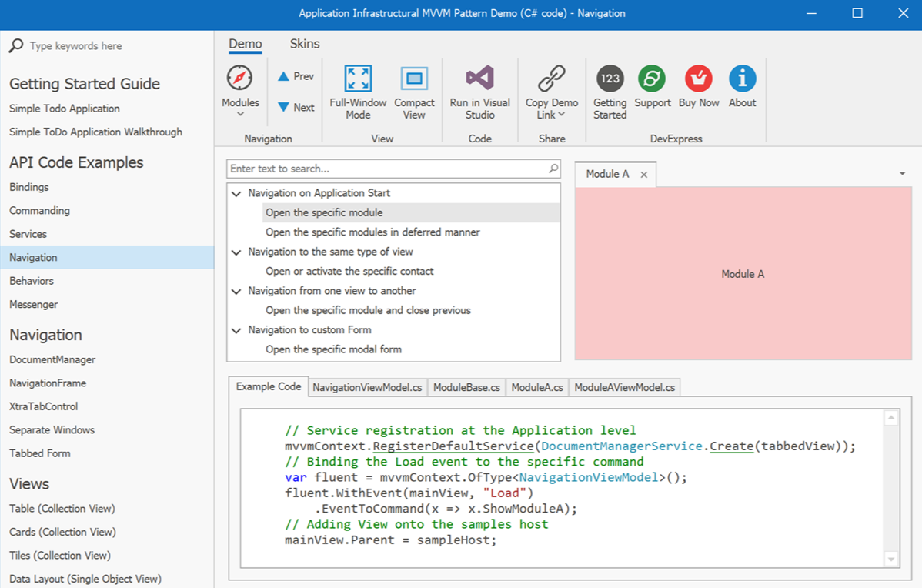Close the Module A tab
This screenshot has width=922, height=588.
pos(644,175)
